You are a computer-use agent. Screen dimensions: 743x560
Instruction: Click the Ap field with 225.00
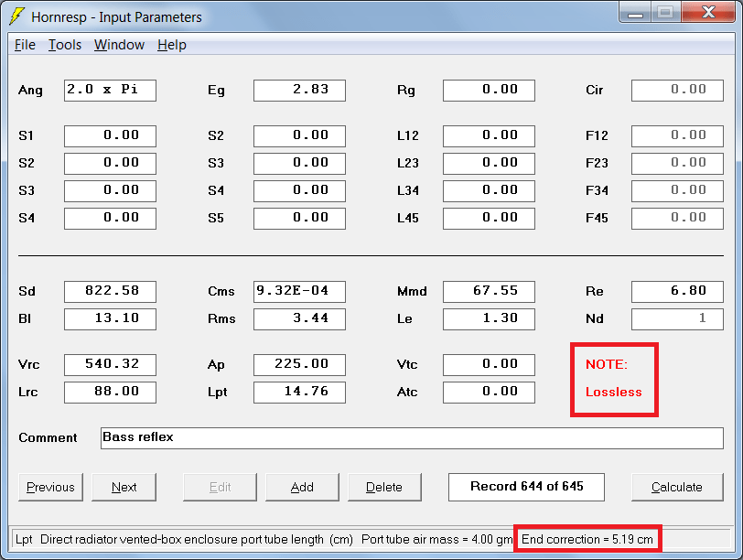tap(299, 364)
